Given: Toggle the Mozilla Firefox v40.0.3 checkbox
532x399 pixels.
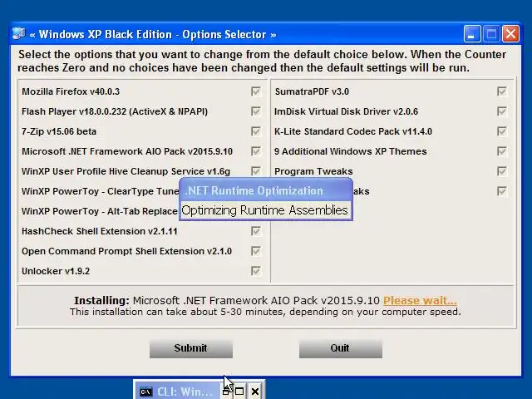Looking at the screenshot, I should click(x=256, y=91).
